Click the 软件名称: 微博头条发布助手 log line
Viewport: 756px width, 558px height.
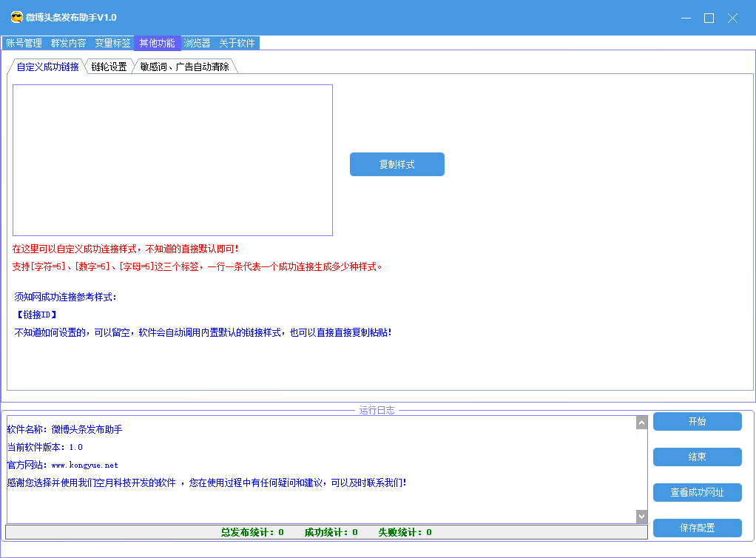[x=64, y=430]
